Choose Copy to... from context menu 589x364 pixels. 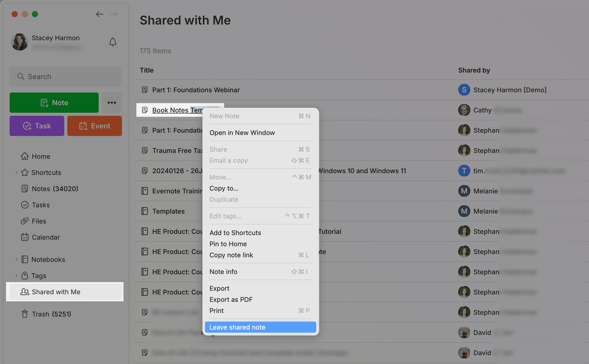[x=261, y=188]
